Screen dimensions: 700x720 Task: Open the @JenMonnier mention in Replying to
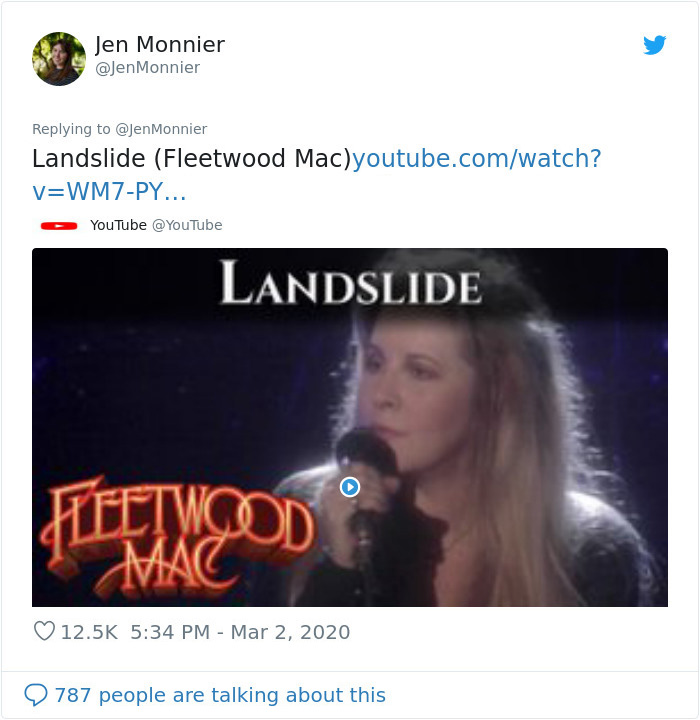161,129
